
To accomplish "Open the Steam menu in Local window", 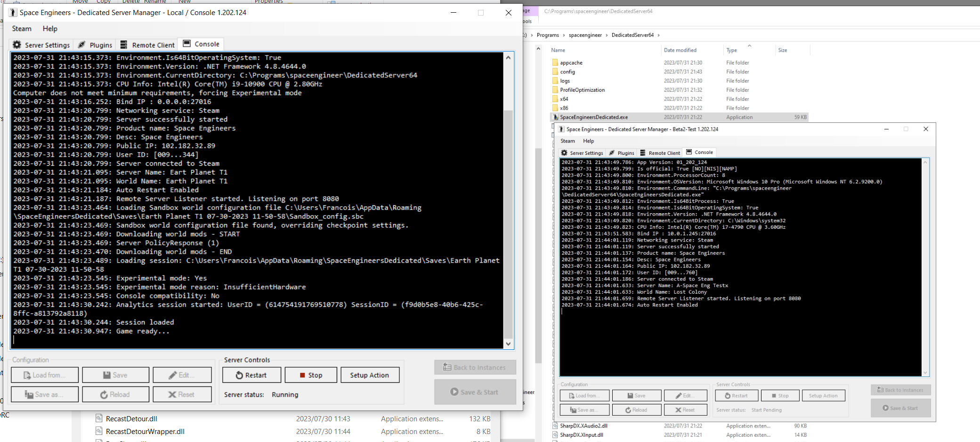I will click(22, 29).
